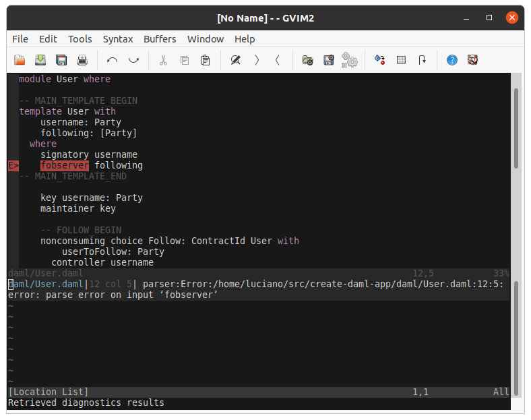Paste from clipboard using the toolbar icon
Screen dimensions: 531x420
pyautogui.click(x=206, y=60)
